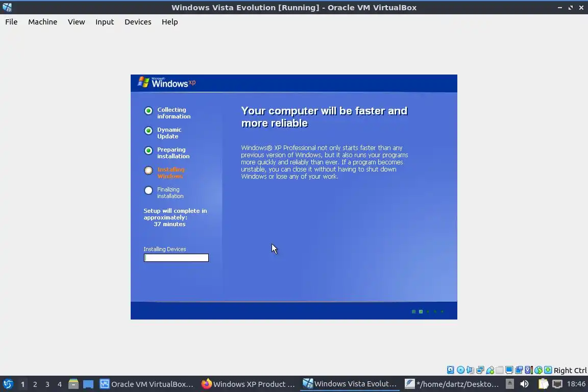Open the Devices menu
This screenshot has height=392, width=588.
coord(138,22)
